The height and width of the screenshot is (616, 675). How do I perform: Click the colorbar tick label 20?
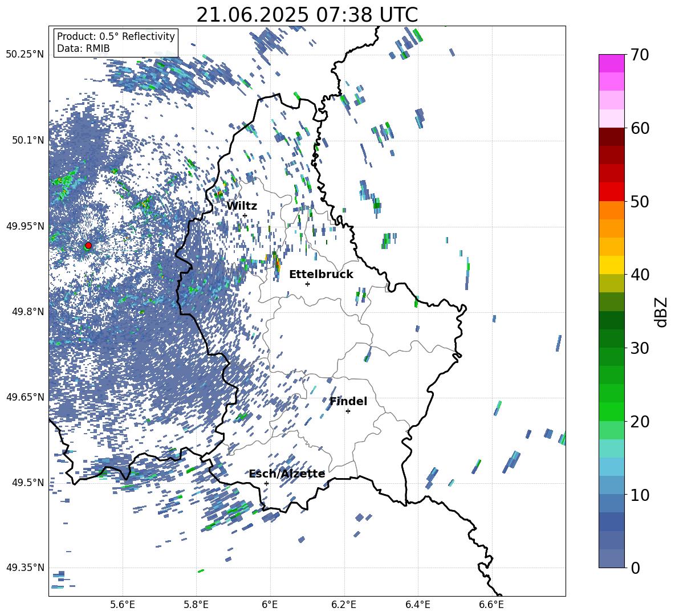point(639,422)
